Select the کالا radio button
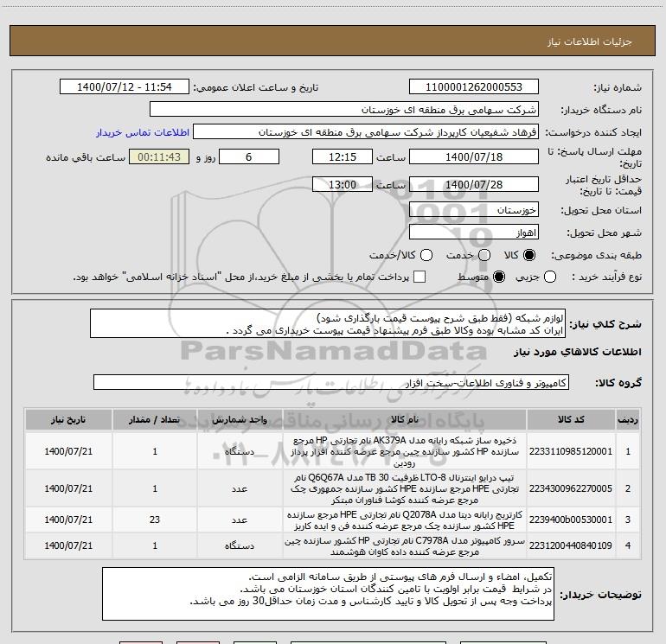Viewport: 666px width, 644px height. [x=529, y=255]
